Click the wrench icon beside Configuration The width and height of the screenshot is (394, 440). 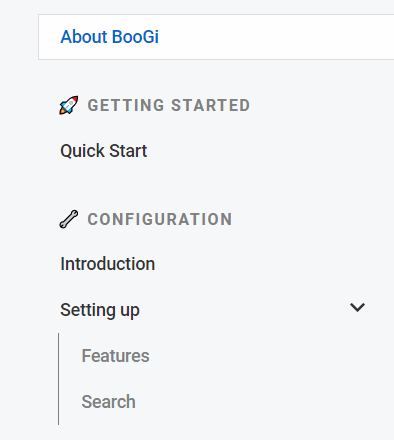click(69, 219)
